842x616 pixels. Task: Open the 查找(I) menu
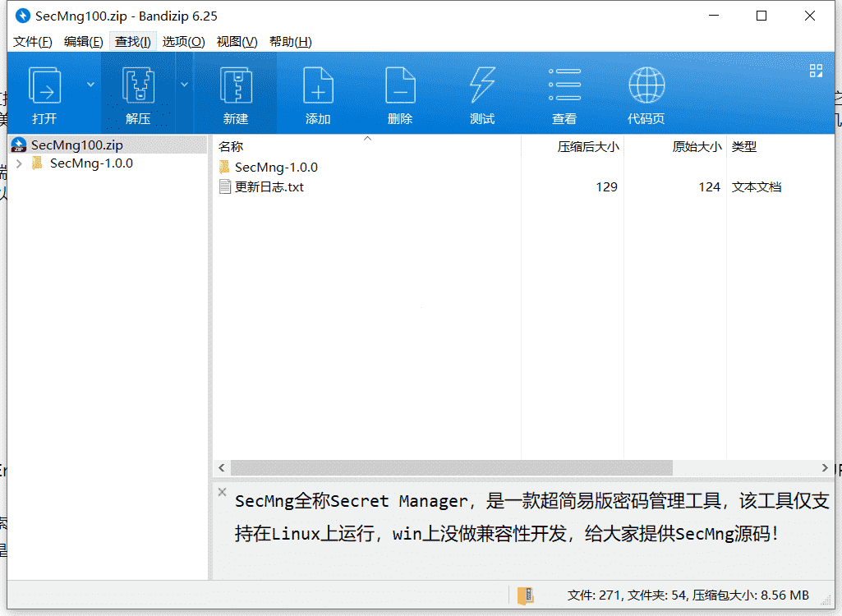coord(132,41)
